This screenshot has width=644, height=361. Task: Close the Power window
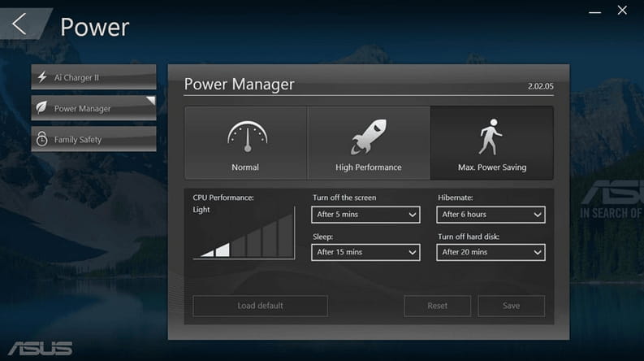point(622,11)
